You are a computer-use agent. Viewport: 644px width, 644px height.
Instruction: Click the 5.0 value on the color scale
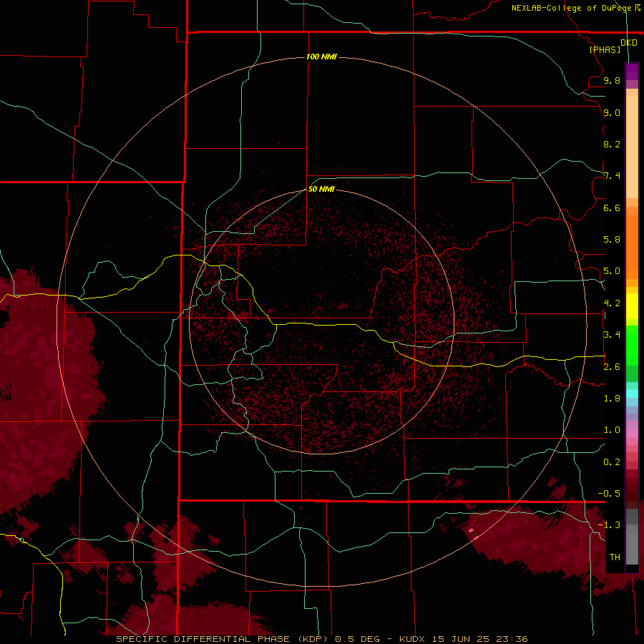point(612,271)
